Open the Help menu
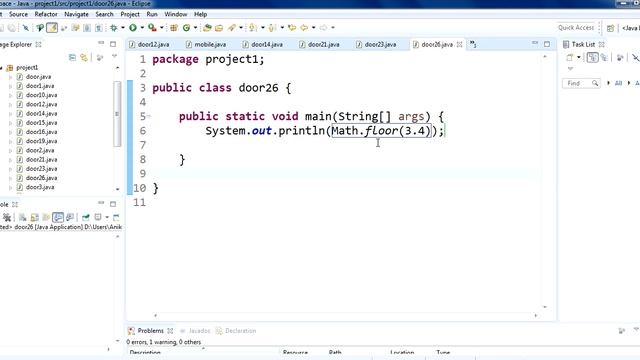This screenshot has height=360, width=640. coord(200,14)
